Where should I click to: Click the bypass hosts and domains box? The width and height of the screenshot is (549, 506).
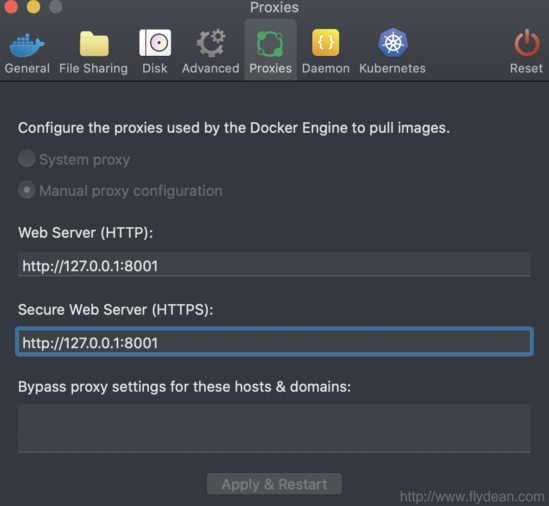click(274, 428)
